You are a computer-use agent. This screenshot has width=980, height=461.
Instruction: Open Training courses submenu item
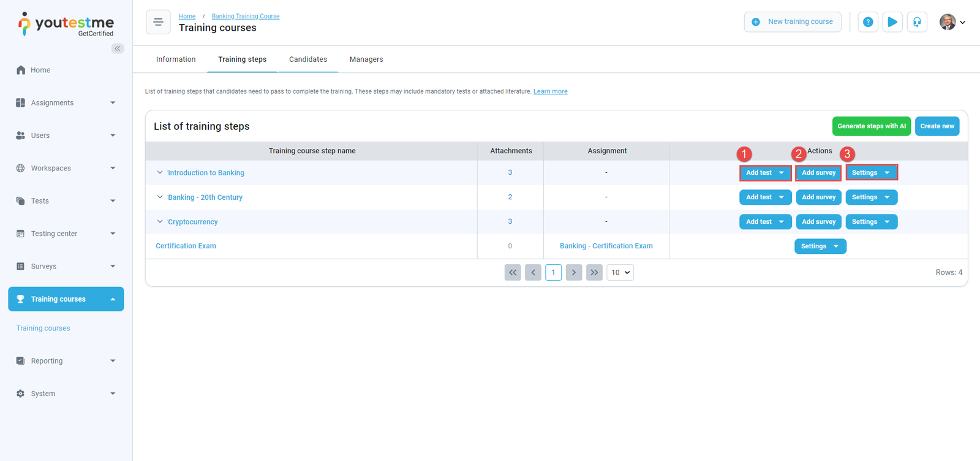(43, 329)
